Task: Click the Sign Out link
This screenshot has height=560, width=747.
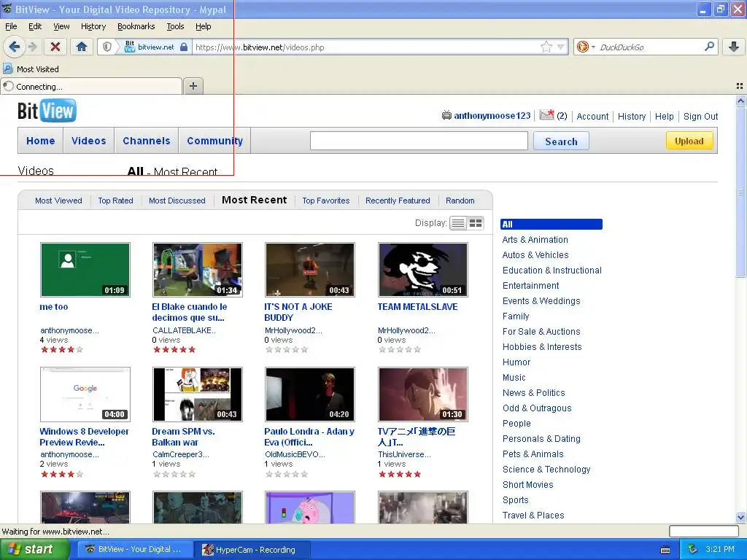Action: 701,116
